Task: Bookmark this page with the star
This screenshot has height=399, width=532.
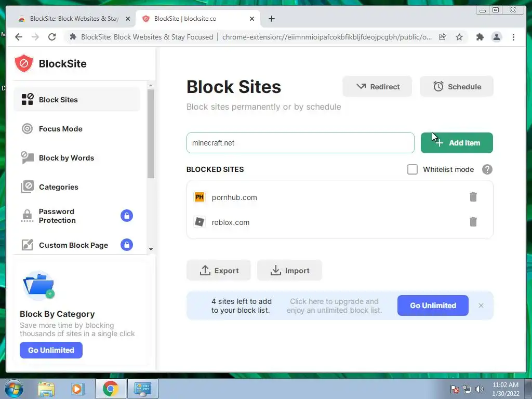Action: [x=459, y=37]
